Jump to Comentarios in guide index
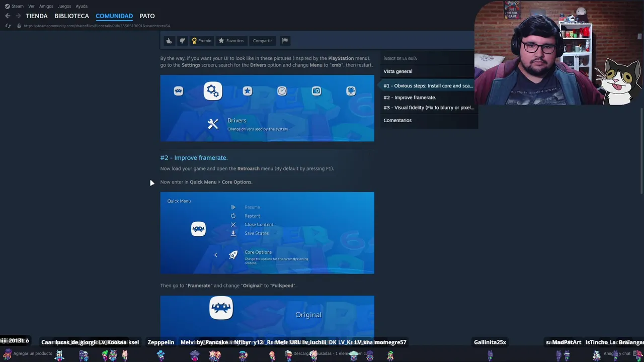The height and width of the screenshot is (362, 644). coord(397,120)
